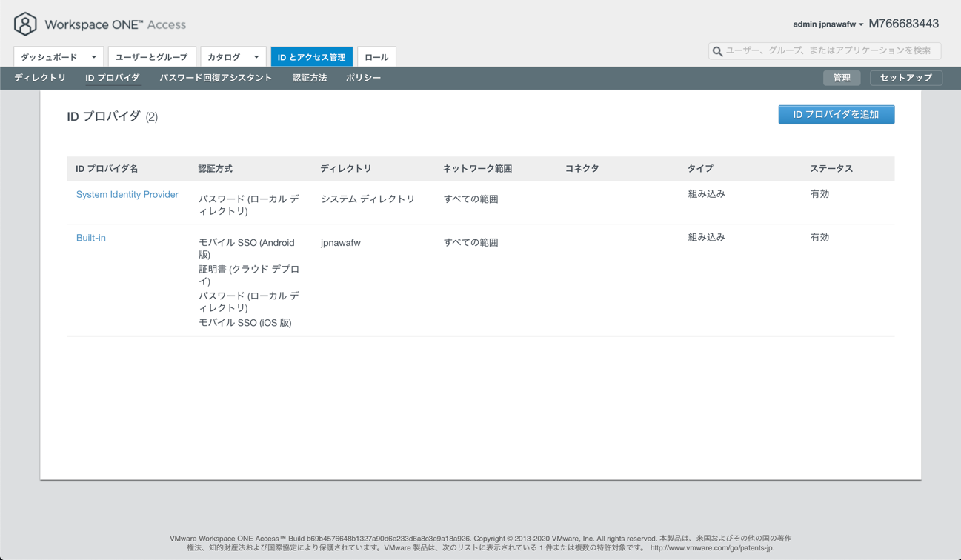Click the ディレクトリ column header
The width and height of the screenshot is (961, 560).
pos(346,169)
